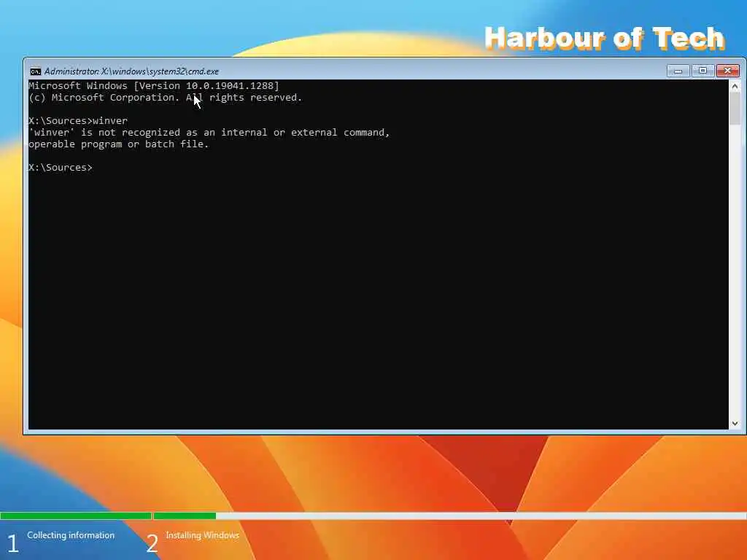
Task: Click the 'Installing Windows' step label
Action: coord(203,535)
